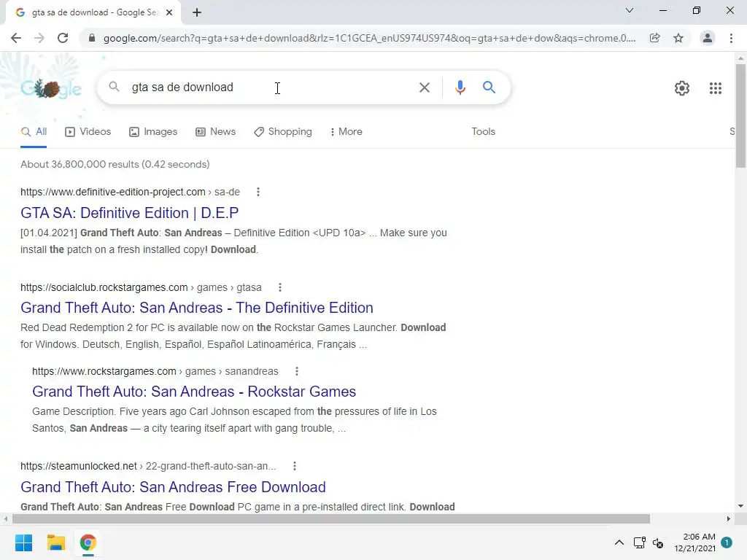Click the Chrome taskbar icon
Screen dimensions: 747x560
click(x=88, y=542)
